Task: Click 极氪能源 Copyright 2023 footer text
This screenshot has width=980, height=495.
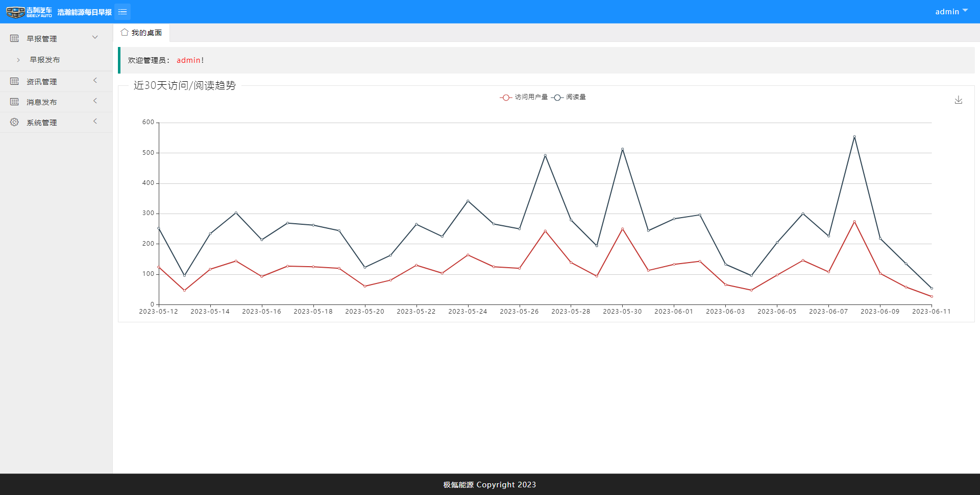Action: tap(489, 485)
